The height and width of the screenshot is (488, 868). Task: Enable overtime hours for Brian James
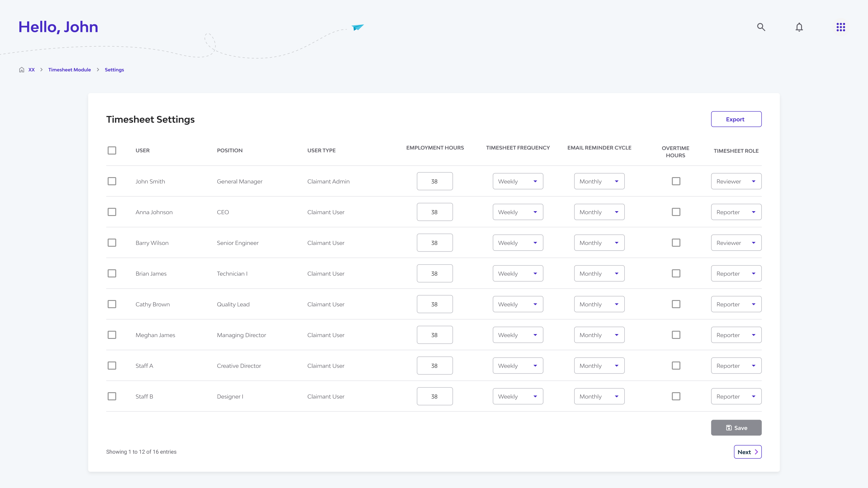(x=676, y=274)
